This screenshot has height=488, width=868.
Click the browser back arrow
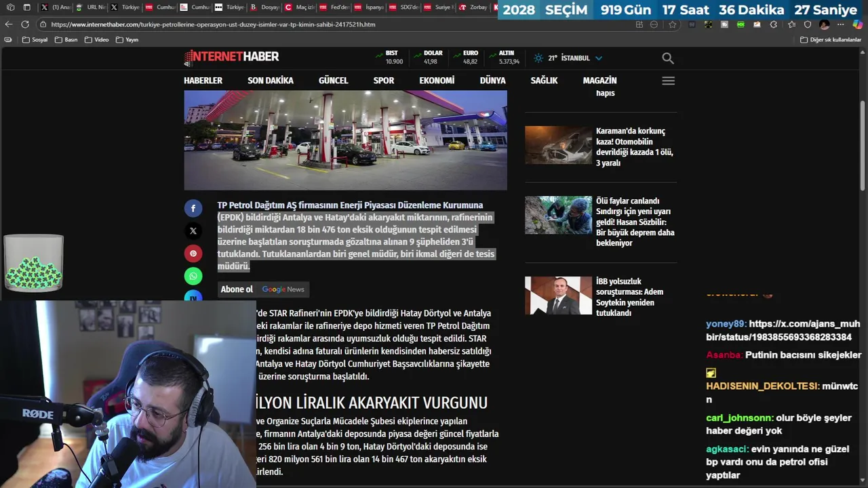[x=9, y=24]
